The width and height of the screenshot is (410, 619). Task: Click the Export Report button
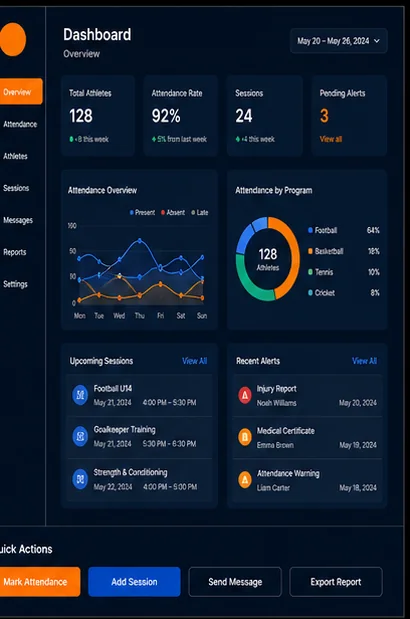coord(336,581)
